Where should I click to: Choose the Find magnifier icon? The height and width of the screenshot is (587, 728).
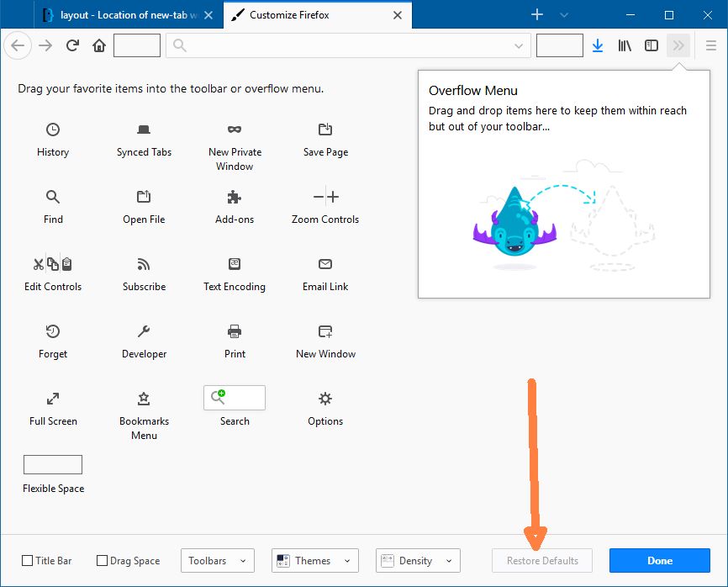click(52, 197)
